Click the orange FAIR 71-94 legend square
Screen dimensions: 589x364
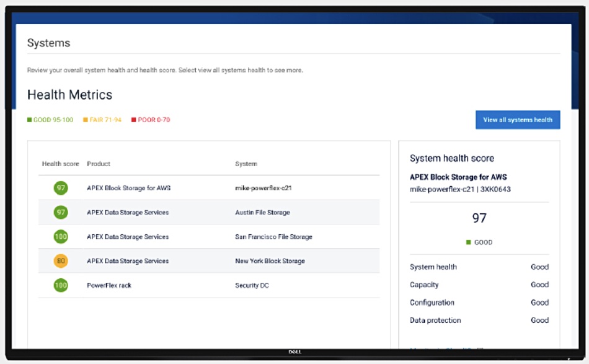coord(86,120)
